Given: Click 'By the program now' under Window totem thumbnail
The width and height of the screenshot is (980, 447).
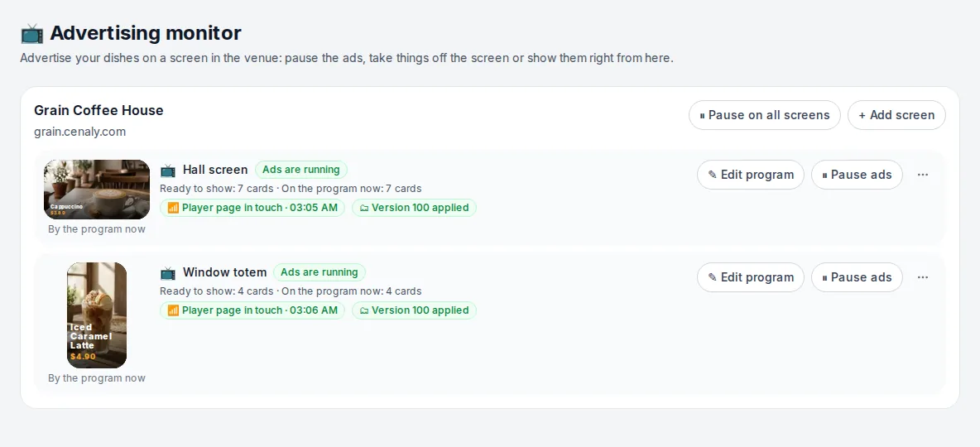Looking at the screenshot, I should point(97,377).
